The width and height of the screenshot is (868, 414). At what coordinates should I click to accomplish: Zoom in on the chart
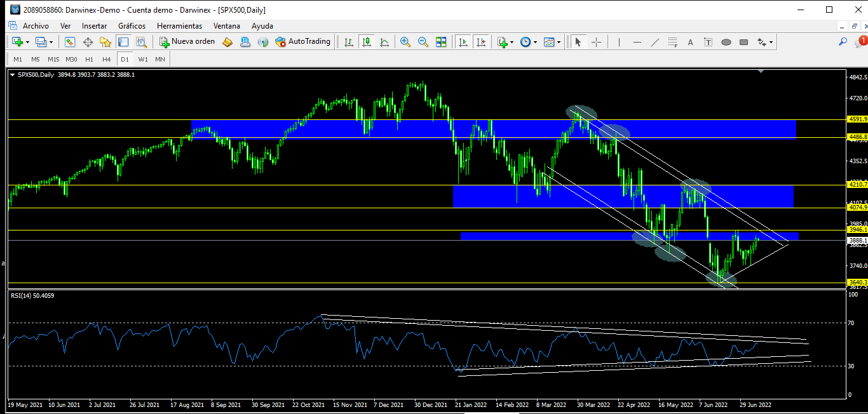pos(405,42)
